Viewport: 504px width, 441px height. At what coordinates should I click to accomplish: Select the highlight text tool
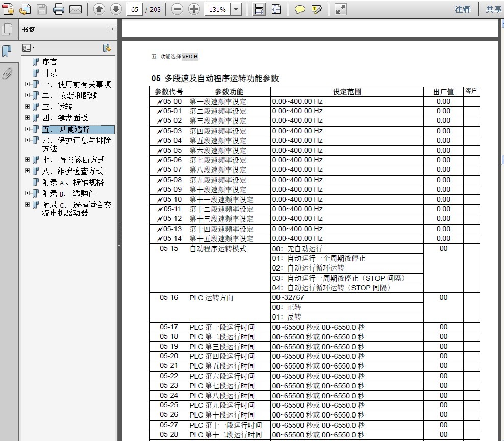tap(316, 9)
